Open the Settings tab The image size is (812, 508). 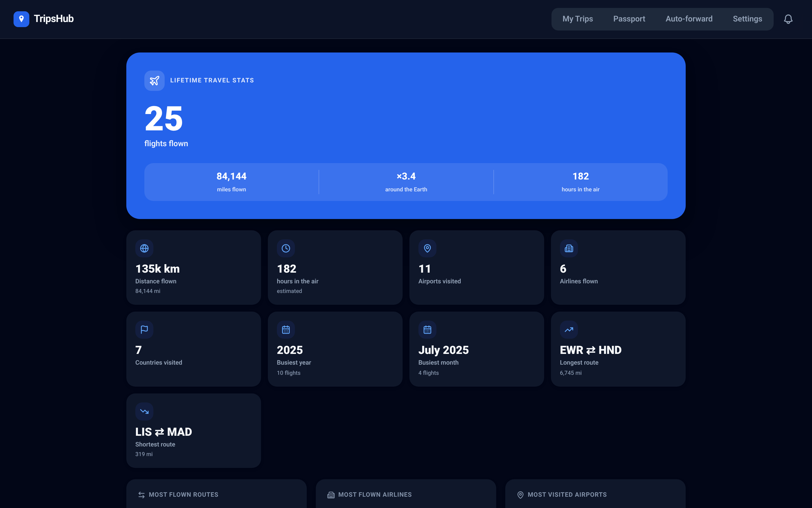747,19
